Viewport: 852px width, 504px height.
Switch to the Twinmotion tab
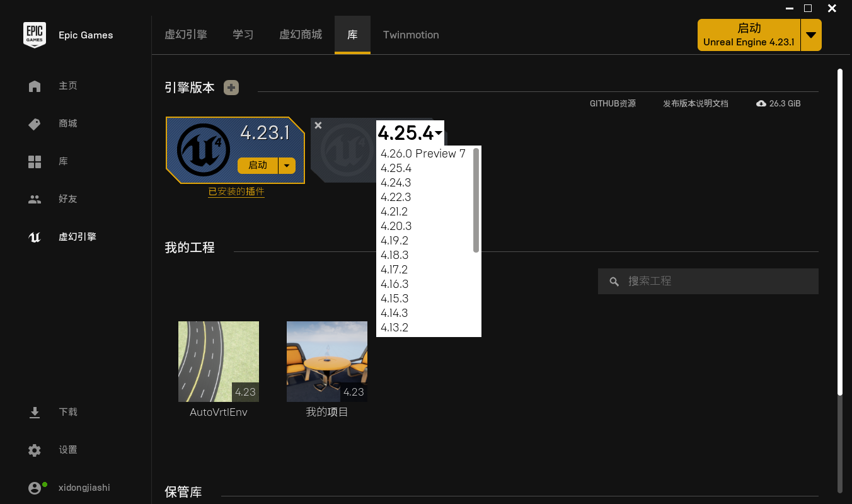410,35
